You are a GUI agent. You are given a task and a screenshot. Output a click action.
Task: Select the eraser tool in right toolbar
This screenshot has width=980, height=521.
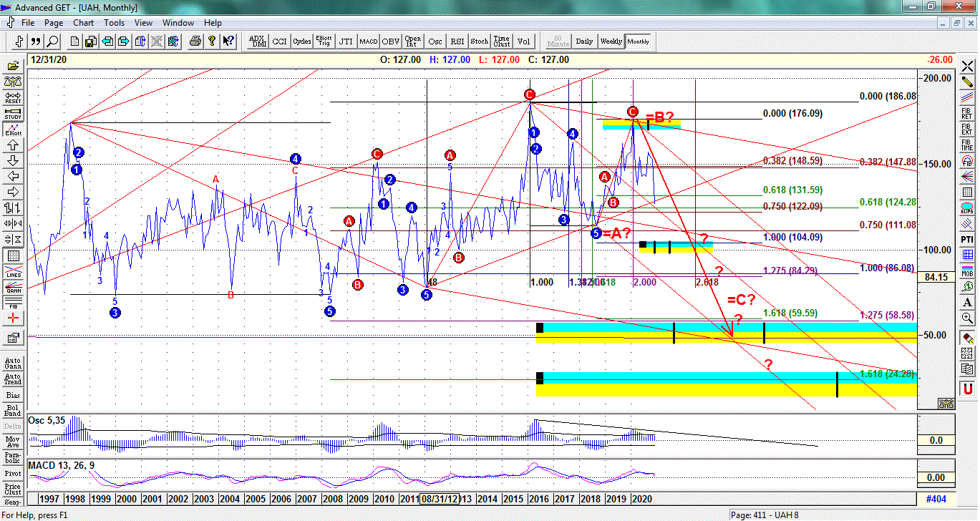[x=967, y=337]
